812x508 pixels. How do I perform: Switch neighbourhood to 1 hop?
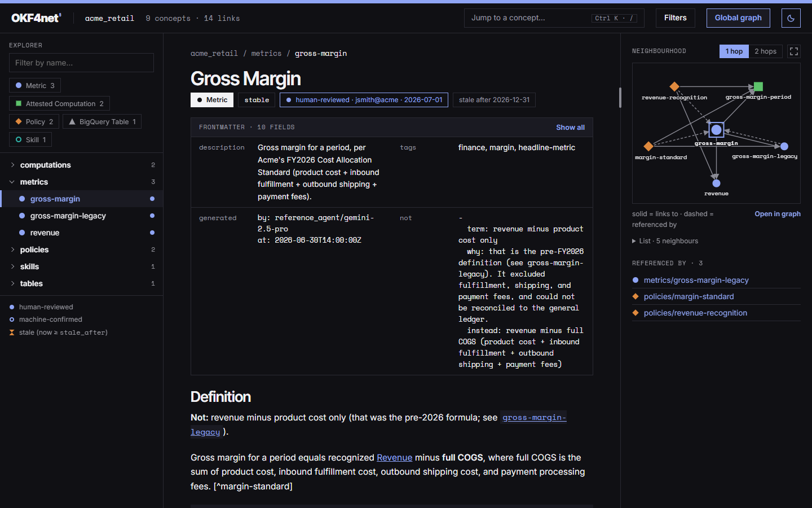[x=734, y=51]
